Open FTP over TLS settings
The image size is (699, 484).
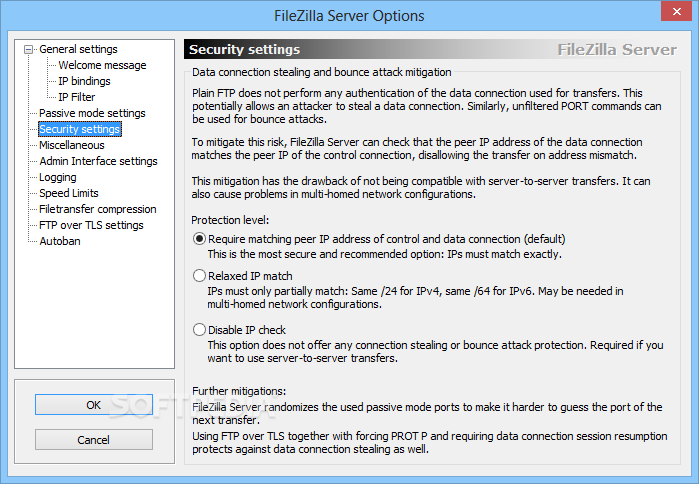coord(91,226)
